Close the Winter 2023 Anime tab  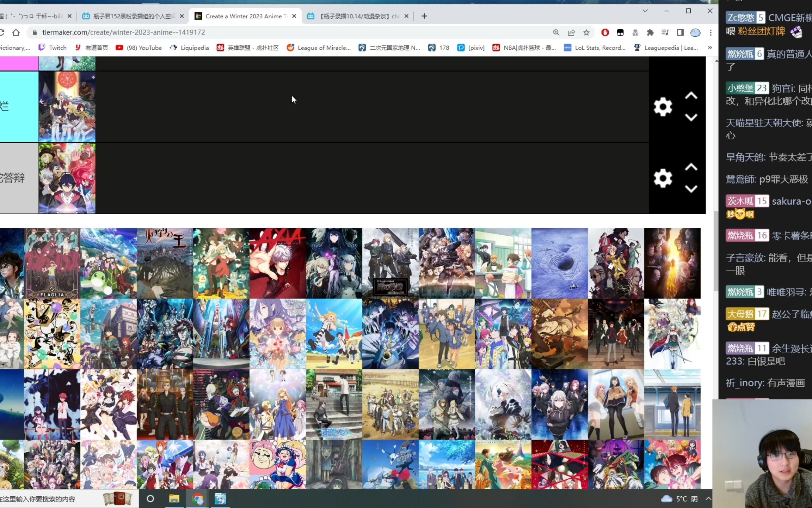tap(294, 16)
